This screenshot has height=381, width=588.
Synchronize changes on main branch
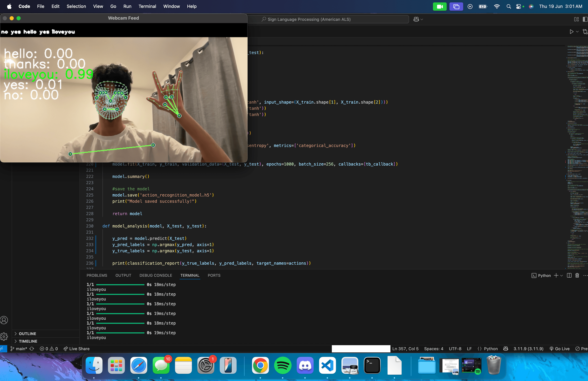[x=32, y=349]
